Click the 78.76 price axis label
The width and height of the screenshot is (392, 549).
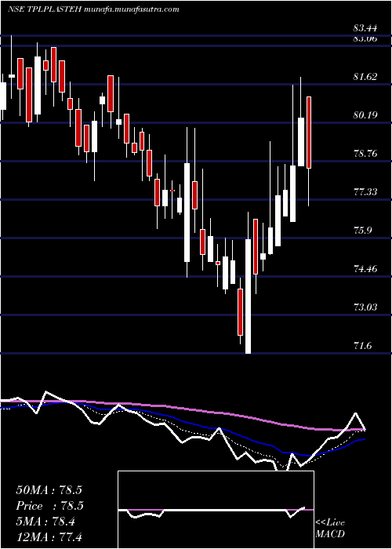coord(365,154)
